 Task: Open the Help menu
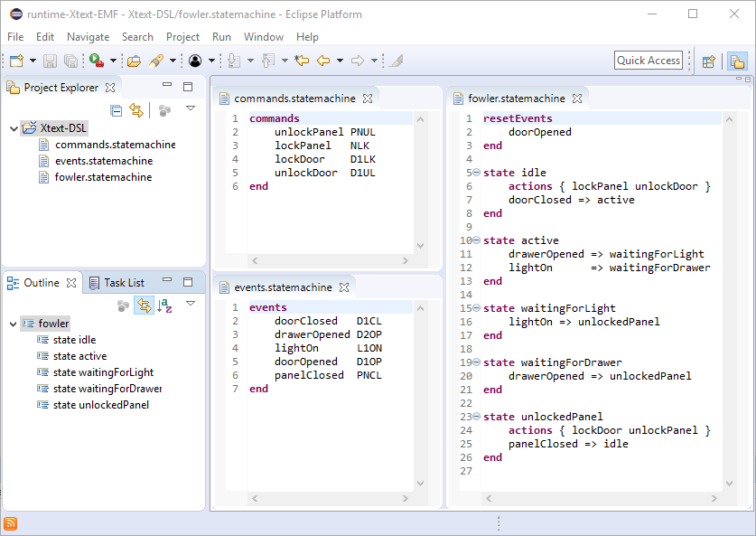307,37
